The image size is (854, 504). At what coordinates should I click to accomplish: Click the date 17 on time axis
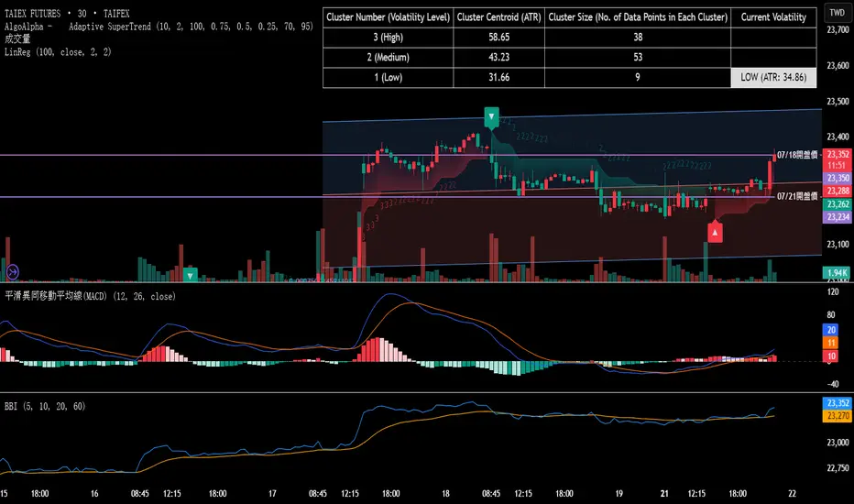[x=272, y=494]
